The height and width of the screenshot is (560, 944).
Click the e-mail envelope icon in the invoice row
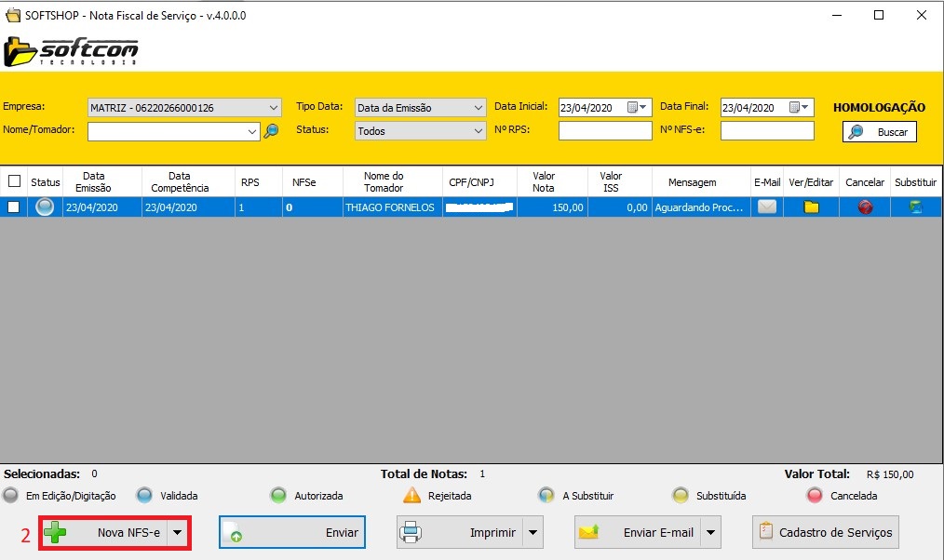click(x=766, y=207)
